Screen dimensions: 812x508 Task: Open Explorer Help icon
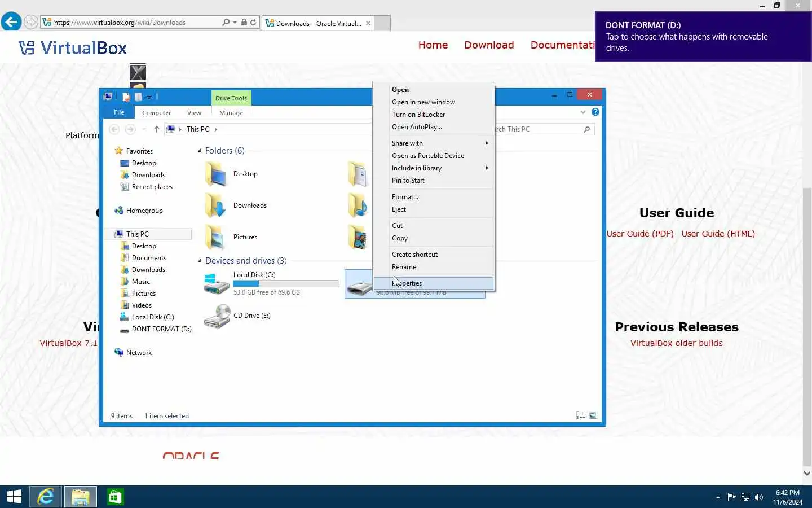click(x=595, y=112)
